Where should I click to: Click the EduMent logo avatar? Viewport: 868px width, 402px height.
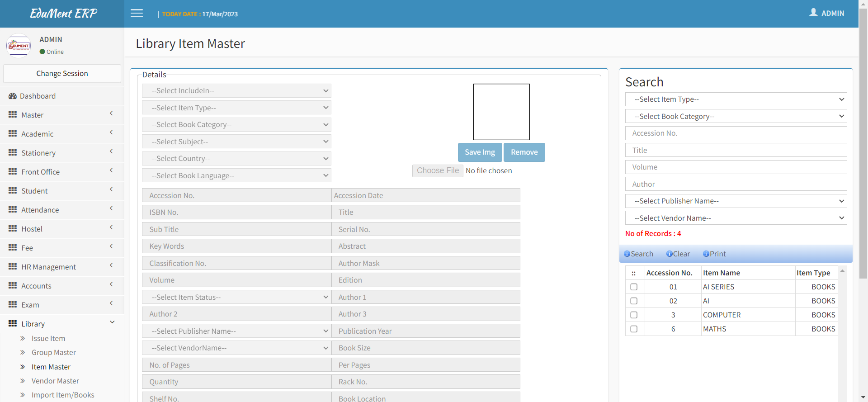point(19,46)
